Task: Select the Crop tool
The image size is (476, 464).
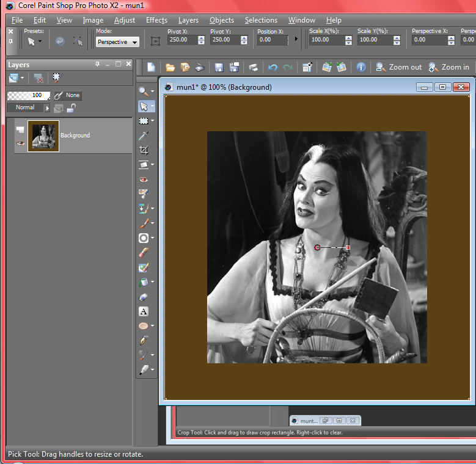Action: pyautogui.click(x=143, y=150)
